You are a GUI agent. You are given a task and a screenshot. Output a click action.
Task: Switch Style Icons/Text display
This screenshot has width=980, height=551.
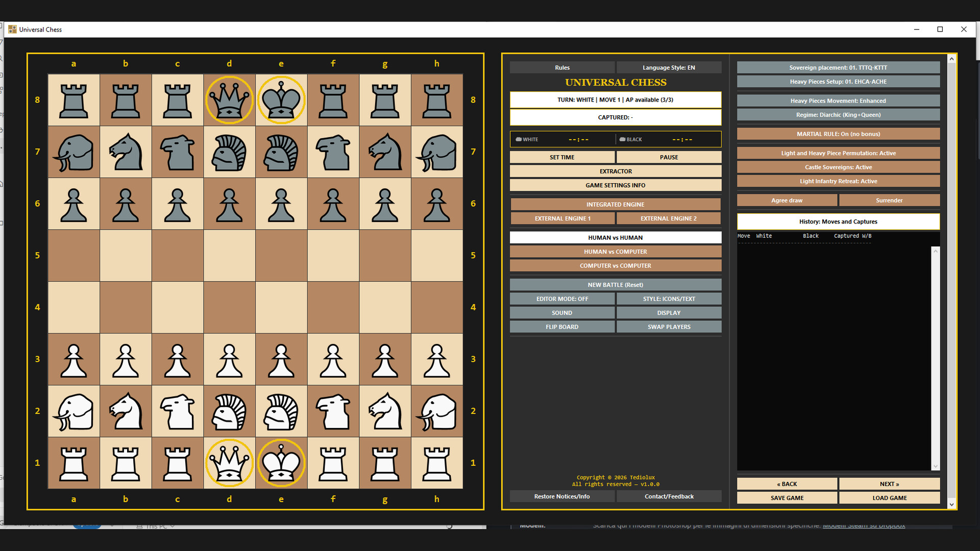[x=669, y=299]
